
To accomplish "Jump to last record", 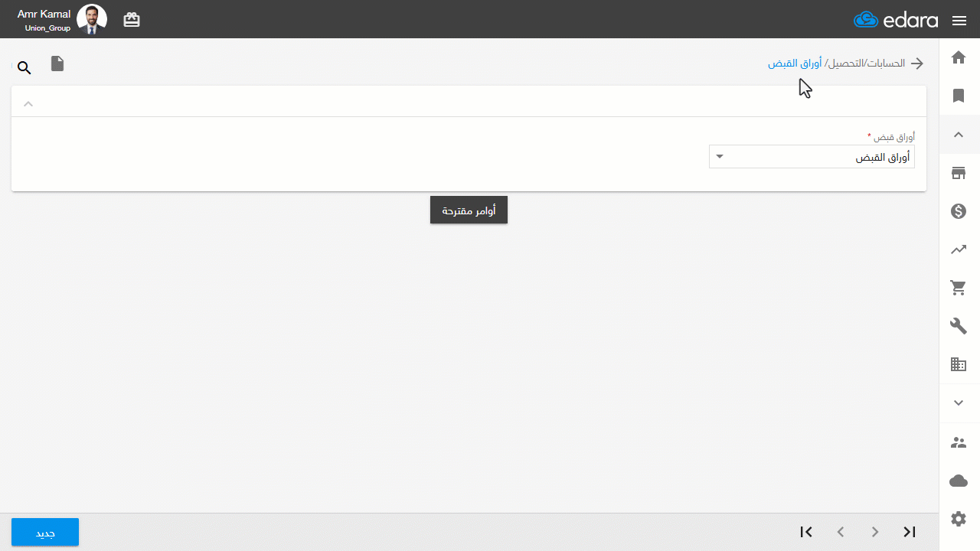I will (910, 532).
